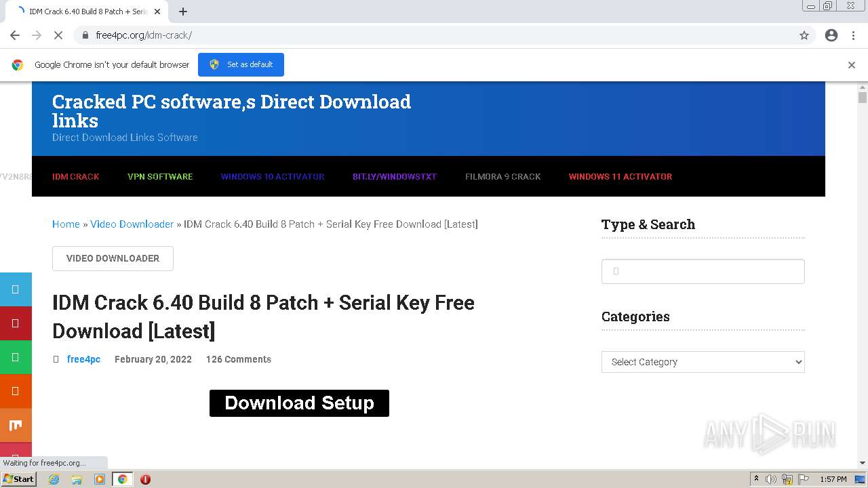Click the VIDEO DOWNLOADER category button
This screenshot has width=868, height=488.
113,258
